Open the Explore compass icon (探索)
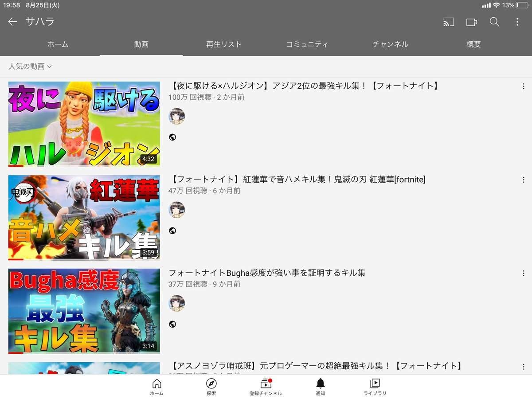Viewport: 532px width, 399px height. click(211, 387)
